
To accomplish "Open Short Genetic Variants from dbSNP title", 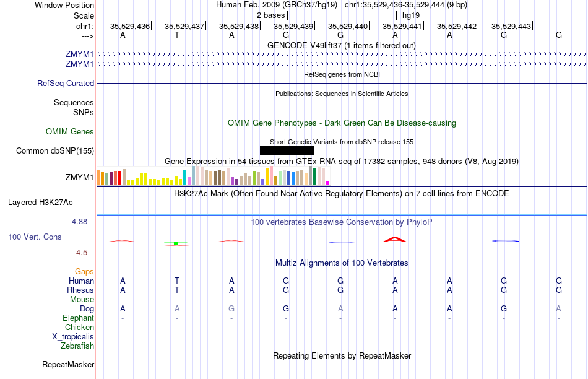I will pos(342,142).
